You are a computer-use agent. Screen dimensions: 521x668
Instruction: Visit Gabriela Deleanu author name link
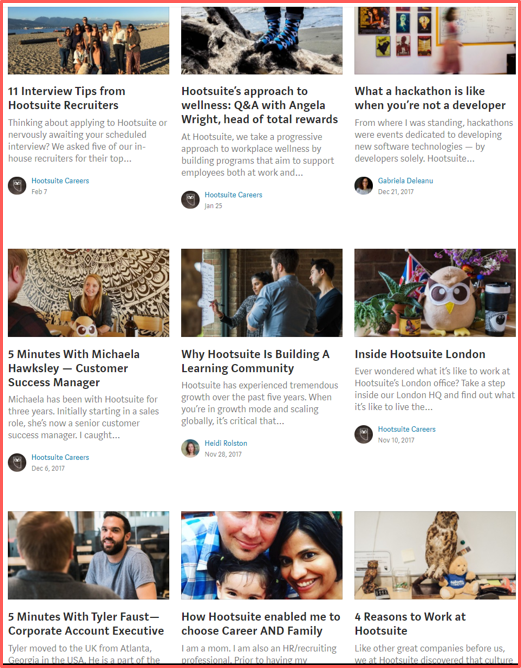[x=406, y=181]
